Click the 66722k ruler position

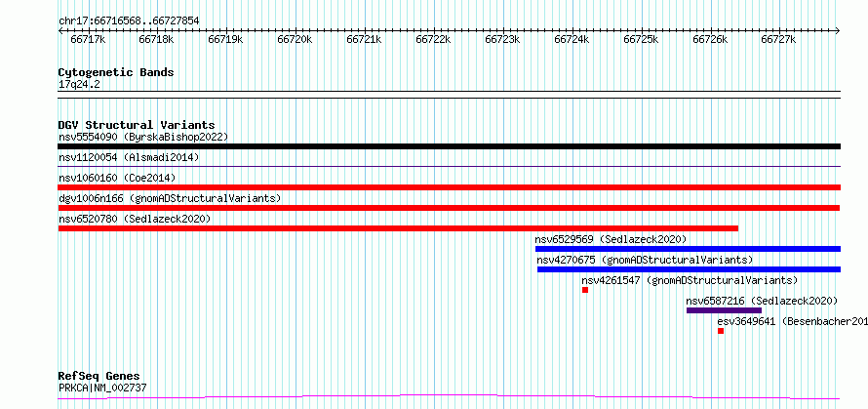coord(433,39)
